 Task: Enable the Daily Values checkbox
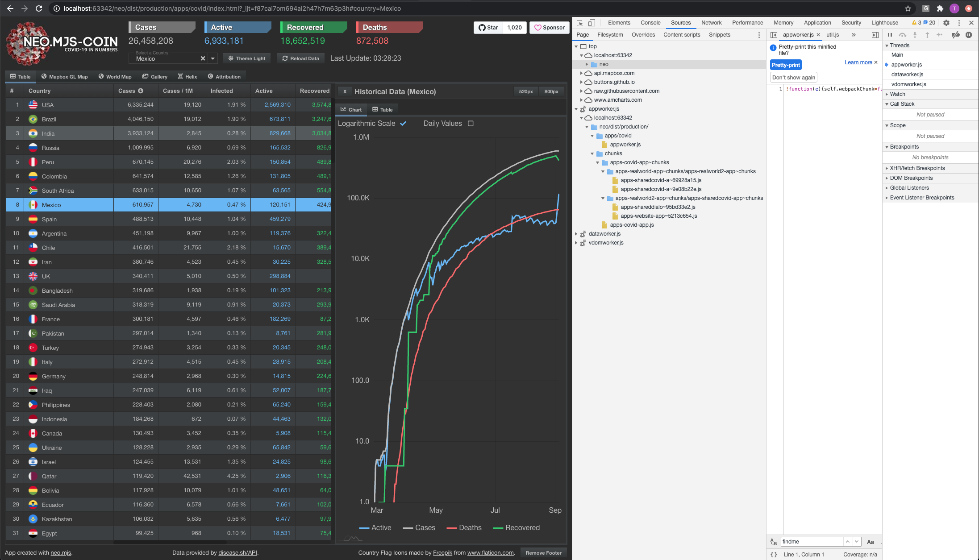click(471, 124)
